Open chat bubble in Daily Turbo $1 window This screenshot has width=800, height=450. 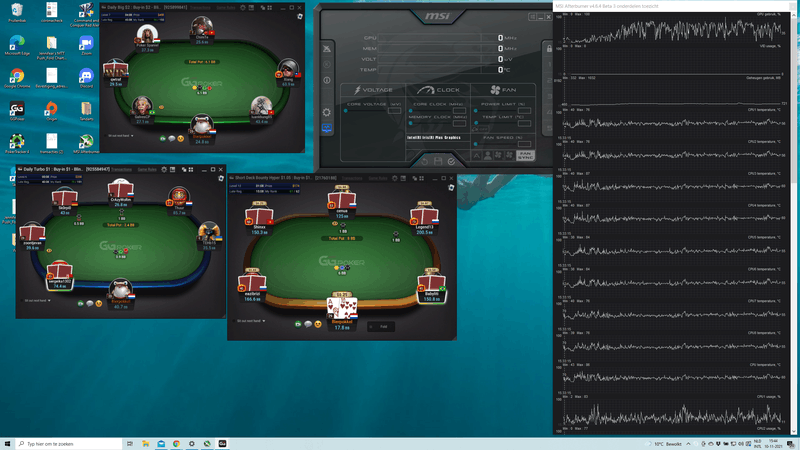90,304
